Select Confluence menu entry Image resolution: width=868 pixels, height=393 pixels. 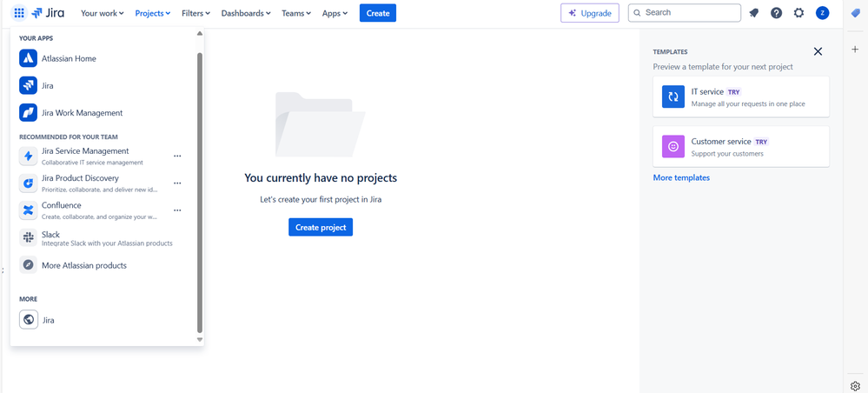tap(102, 210)
